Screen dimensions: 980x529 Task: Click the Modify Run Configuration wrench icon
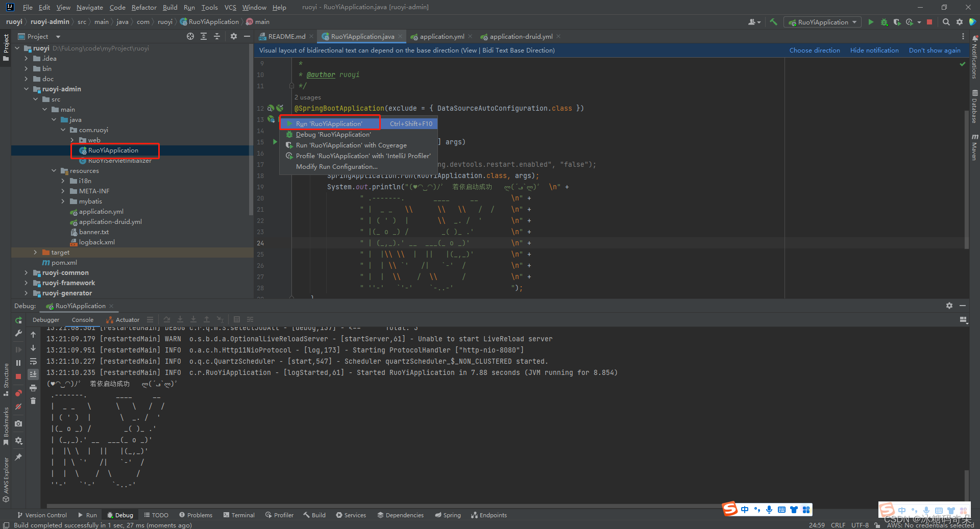pos(18,333)
